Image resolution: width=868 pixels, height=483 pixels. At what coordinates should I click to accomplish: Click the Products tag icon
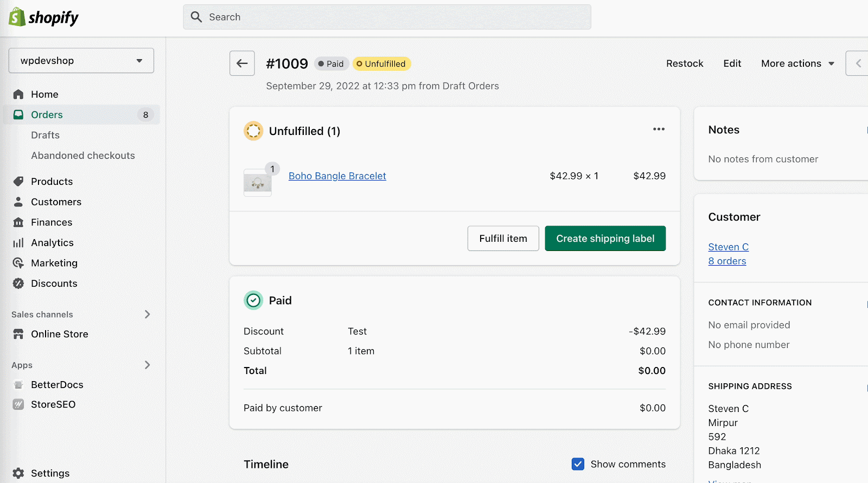(x=18, y=182)
